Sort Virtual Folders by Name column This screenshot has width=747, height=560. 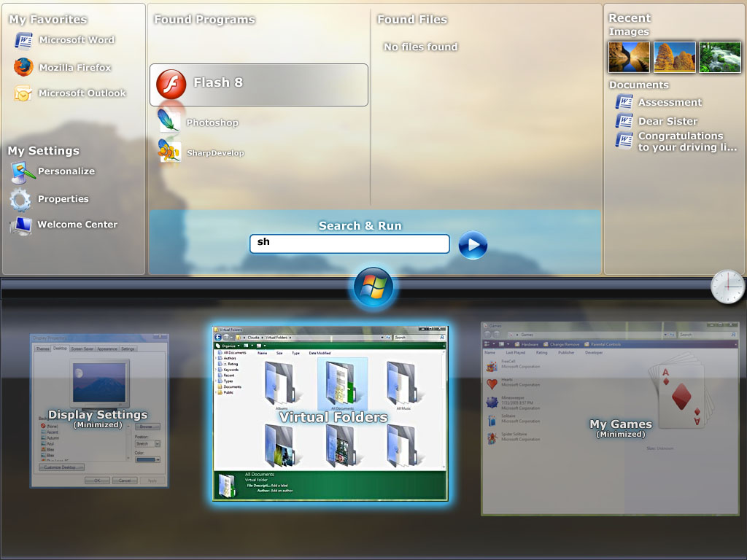point(262,354)
